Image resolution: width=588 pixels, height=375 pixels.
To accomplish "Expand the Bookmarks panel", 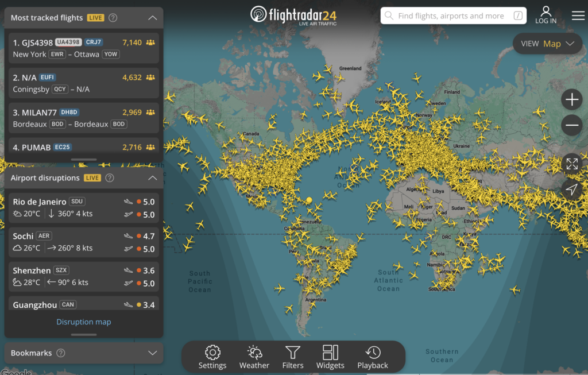I will [x=152, y=353].
